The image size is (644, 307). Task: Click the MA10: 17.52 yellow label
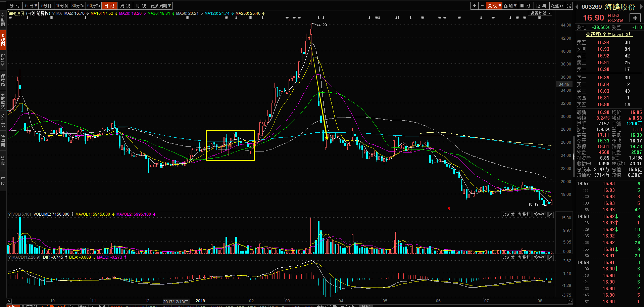click(102, 13)
